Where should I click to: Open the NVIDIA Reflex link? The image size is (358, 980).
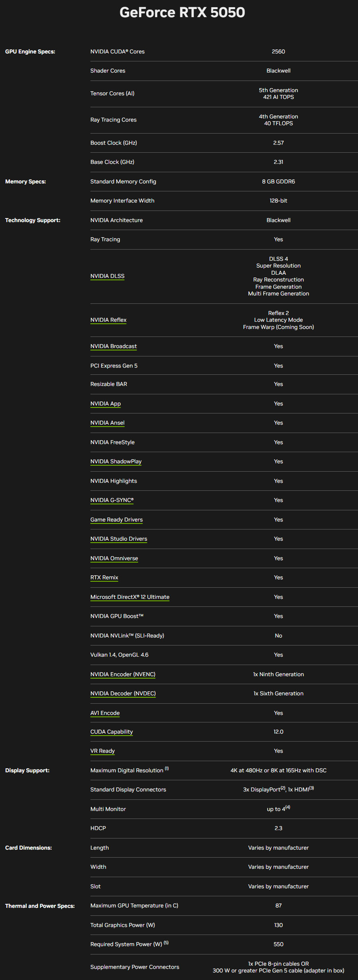coord(108,320)
